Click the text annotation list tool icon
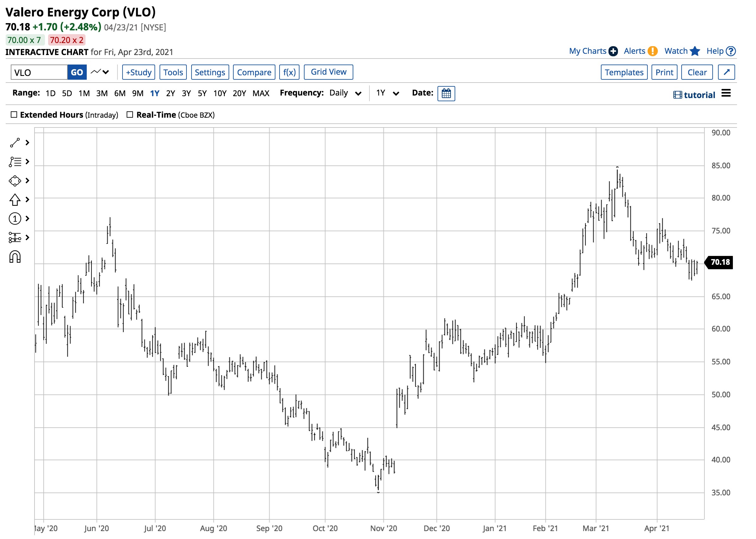The width and height of the screenshot is (756, 539). pyautogui.click(x=15, y=162)
